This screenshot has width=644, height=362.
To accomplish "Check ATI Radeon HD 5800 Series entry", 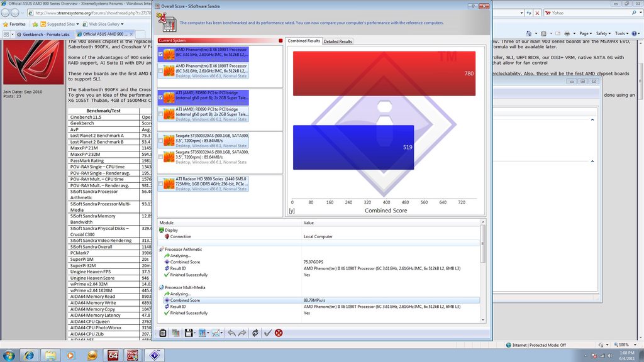I will click(x=160, y=184).
